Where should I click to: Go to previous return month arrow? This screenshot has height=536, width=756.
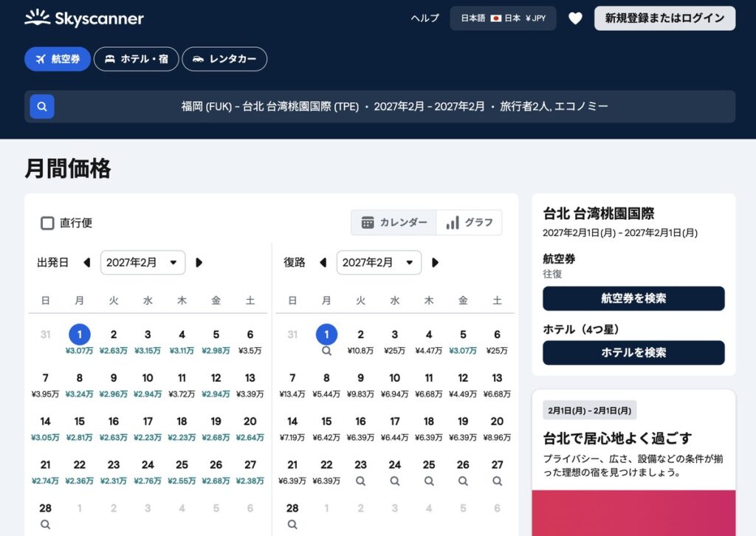pos(323,263)
